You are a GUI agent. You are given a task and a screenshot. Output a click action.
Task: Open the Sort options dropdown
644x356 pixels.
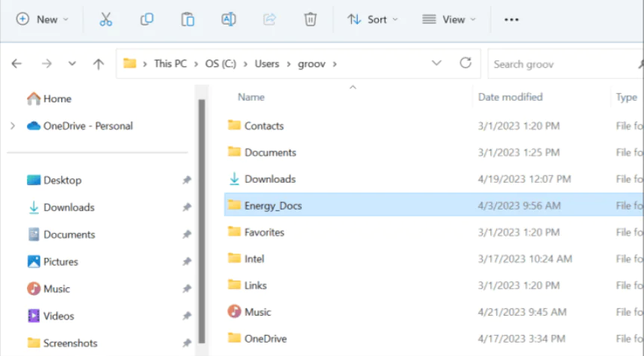coord(373,19)
